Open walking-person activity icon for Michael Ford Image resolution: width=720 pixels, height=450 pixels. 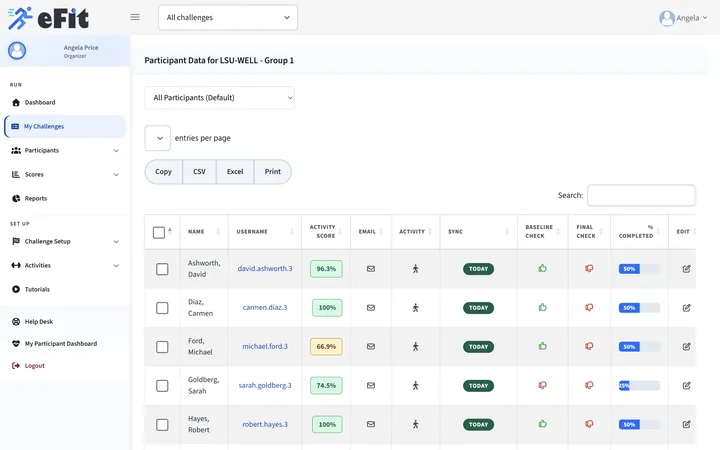[x=416, y=347]
